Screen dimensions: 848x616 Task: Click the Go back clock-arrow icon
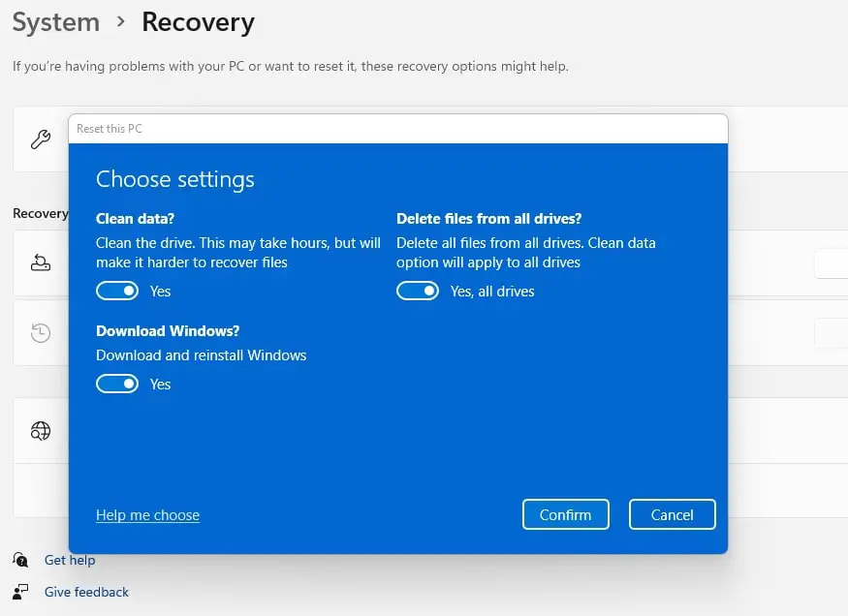coord(40,333)
